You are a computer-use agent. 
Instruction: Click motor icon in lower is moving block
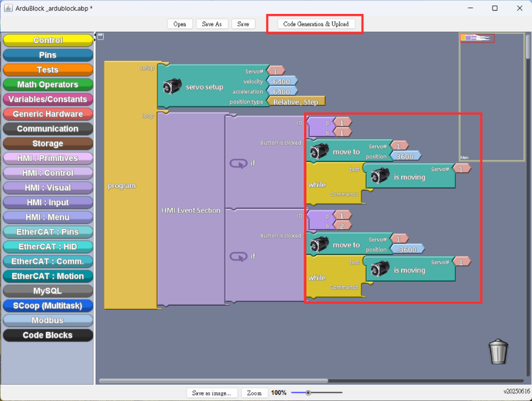(x=380, y=270)
